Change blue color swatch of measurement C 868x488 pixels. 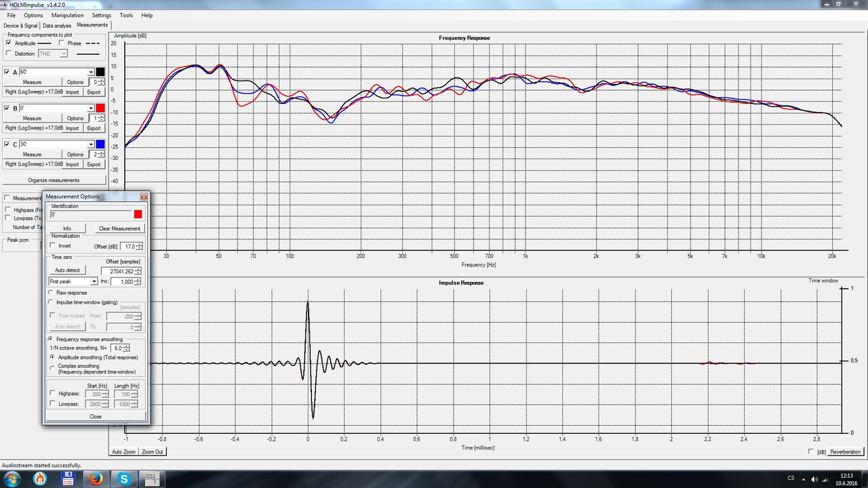click(x=100, y=144)
